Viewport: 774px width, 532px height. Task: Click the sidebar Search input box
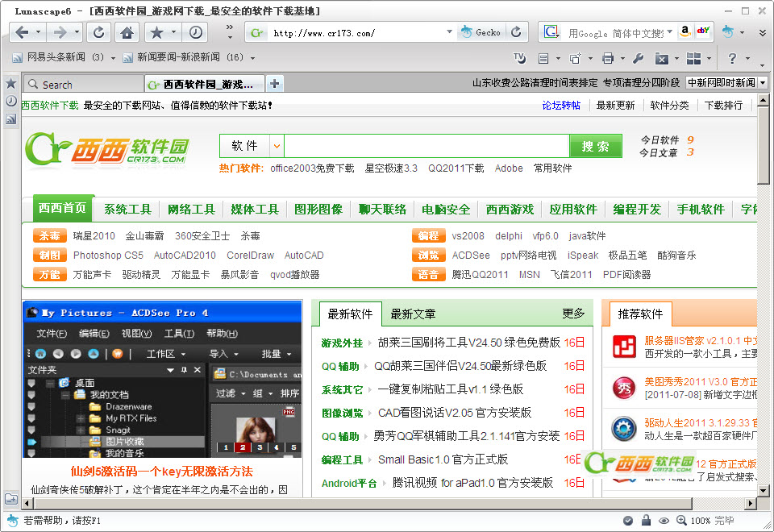click(82, 85)
